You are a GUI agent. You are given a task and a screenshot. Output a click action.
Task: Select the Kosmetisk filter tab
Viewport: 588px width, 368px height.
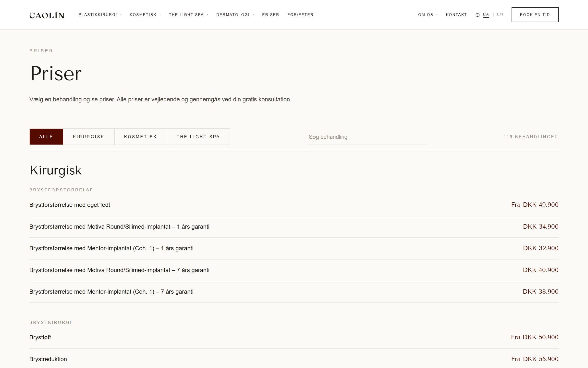click(x=141, y=137)
